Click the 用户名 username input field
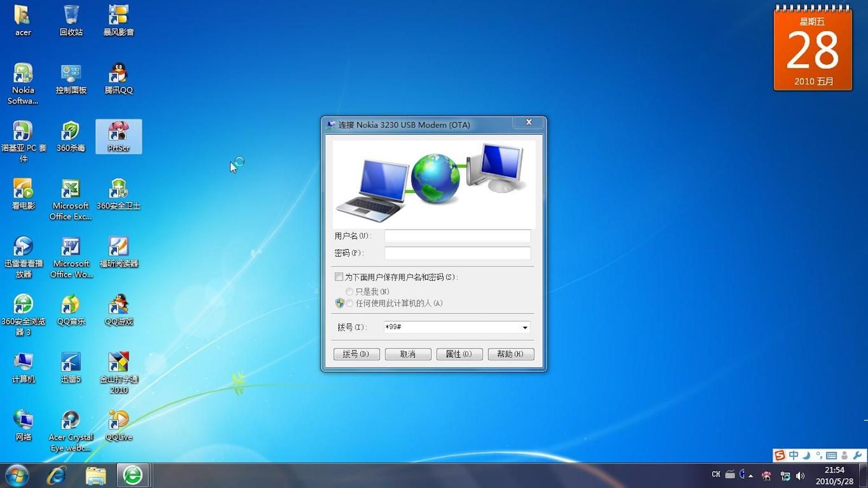The height and width of the screenshot is (488, 868). (457, 236)
